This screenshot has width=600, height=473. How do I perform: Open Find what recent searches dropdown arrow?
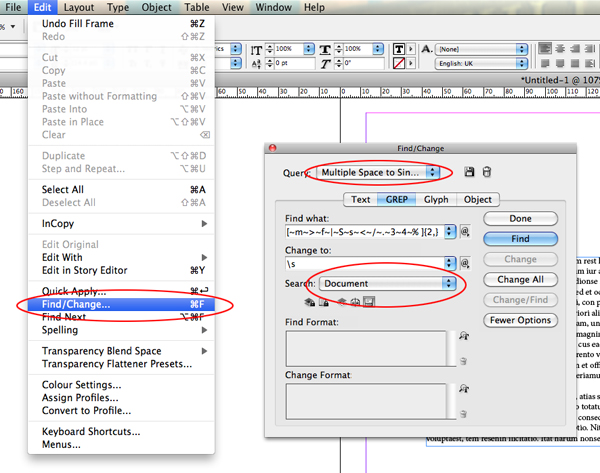450,232
